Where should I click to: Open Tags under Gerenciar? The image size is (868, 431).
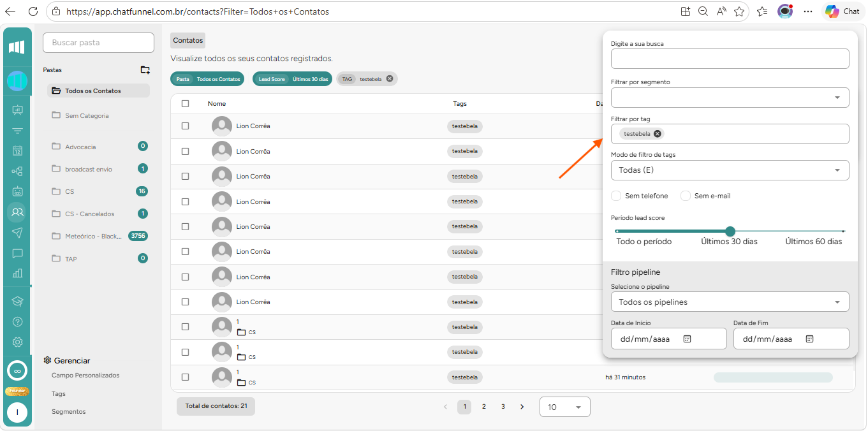pyautogui.click(x=59, y=394)
